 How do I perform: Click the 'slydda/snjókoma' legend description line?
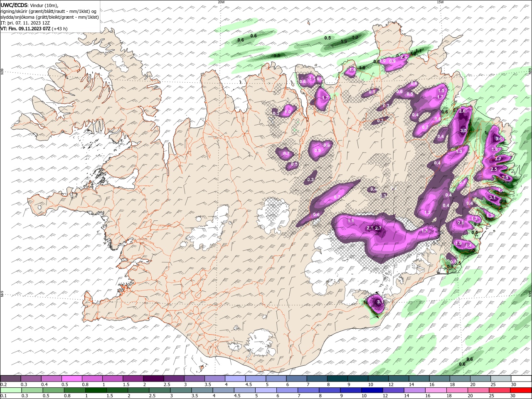coord(49,17)
